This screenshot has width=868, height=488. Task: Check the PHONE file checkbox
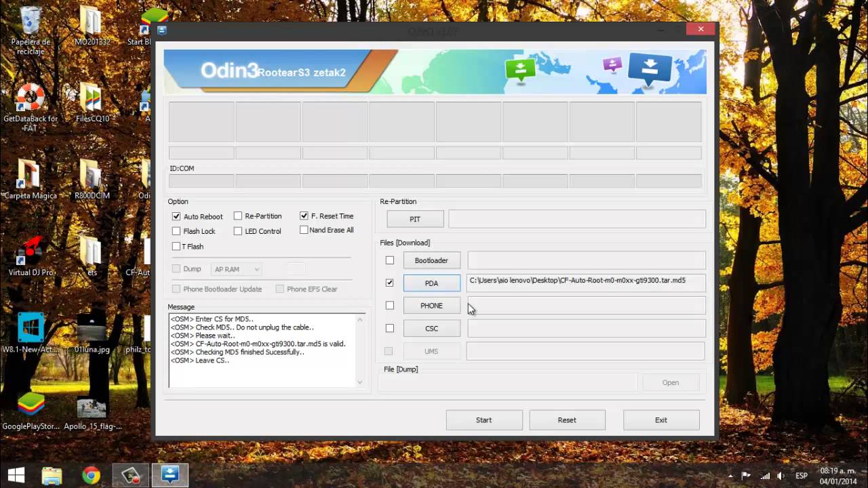pyautogui.click(x=389, y=306)
